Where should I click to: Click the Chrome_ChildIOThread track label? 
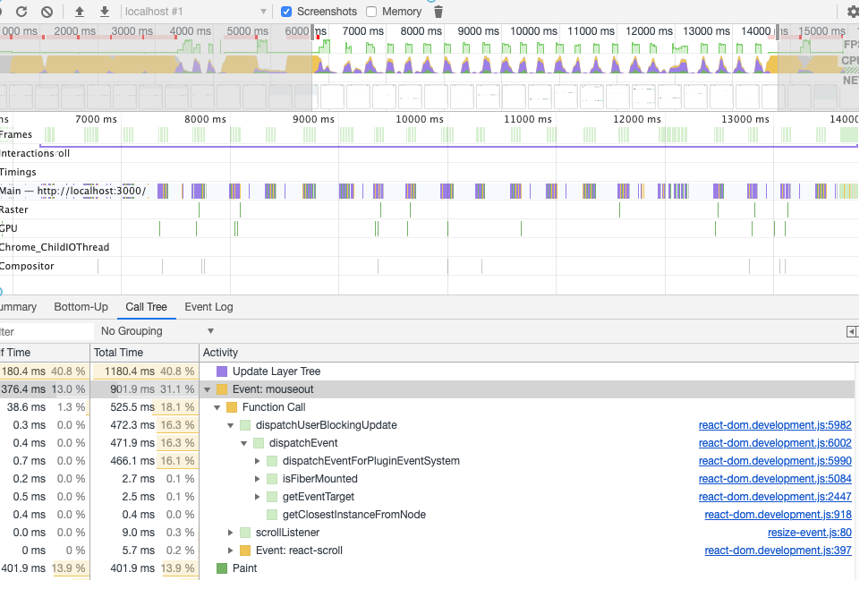[x=55, y=247]
